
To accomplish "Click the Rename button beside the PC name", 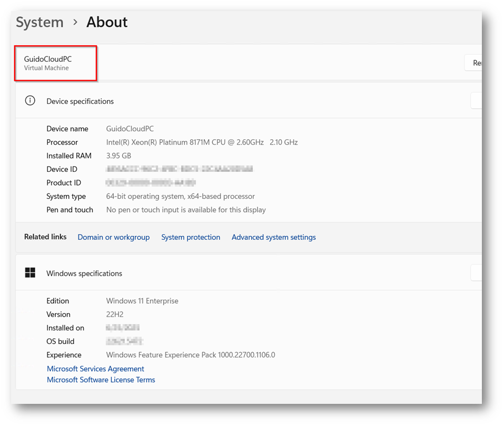I will pos(473,63).
